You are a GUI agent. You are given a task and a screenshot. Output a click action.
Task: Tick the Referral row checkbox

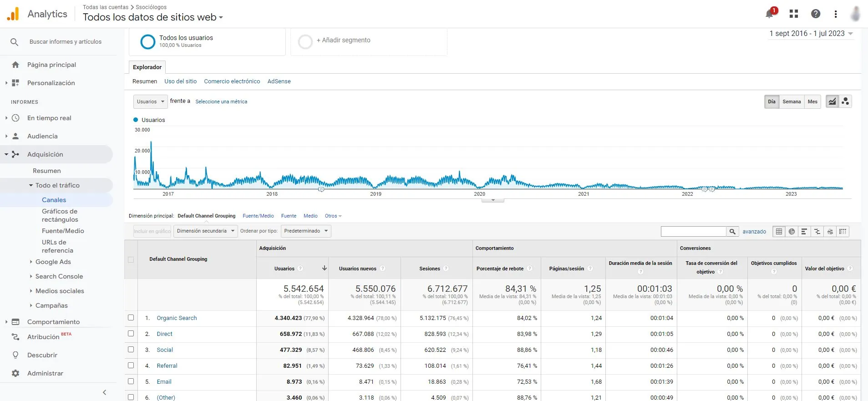pos(131,365)
